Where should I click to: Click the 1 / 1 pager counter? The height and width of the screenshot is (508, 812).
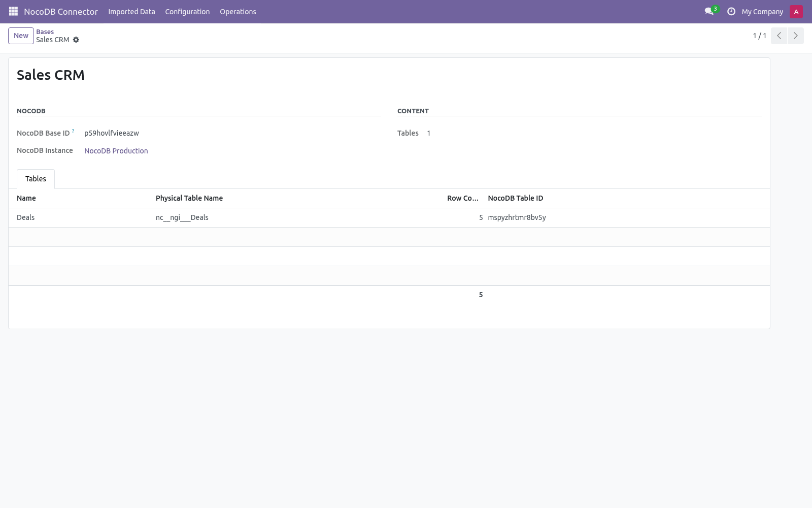click(759, 36)
